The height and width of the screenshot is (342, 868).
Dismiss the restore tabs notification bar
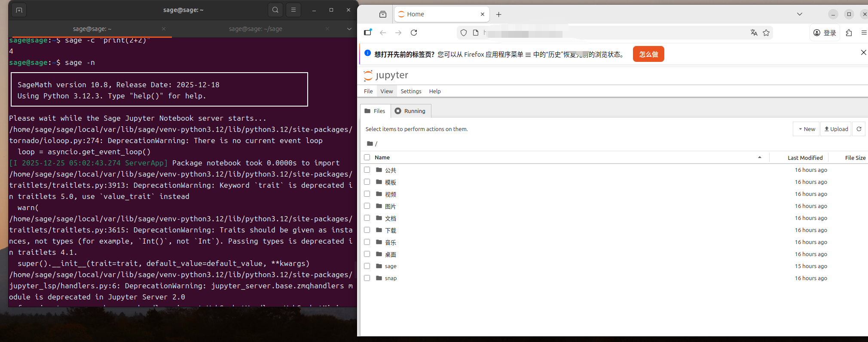coord(863,52)
